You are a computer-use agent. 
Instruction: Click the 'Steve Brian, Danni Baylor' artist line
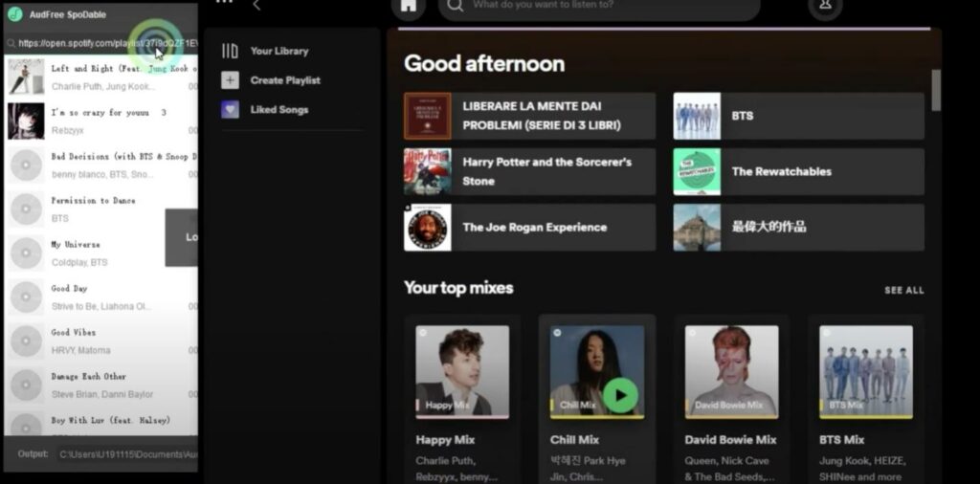[x=101, y=395]
